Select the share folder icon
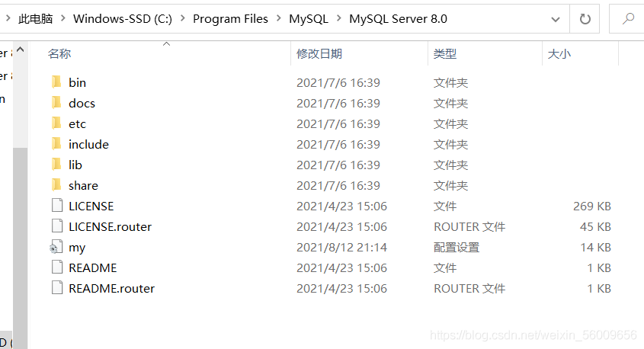 click(56, 185)
